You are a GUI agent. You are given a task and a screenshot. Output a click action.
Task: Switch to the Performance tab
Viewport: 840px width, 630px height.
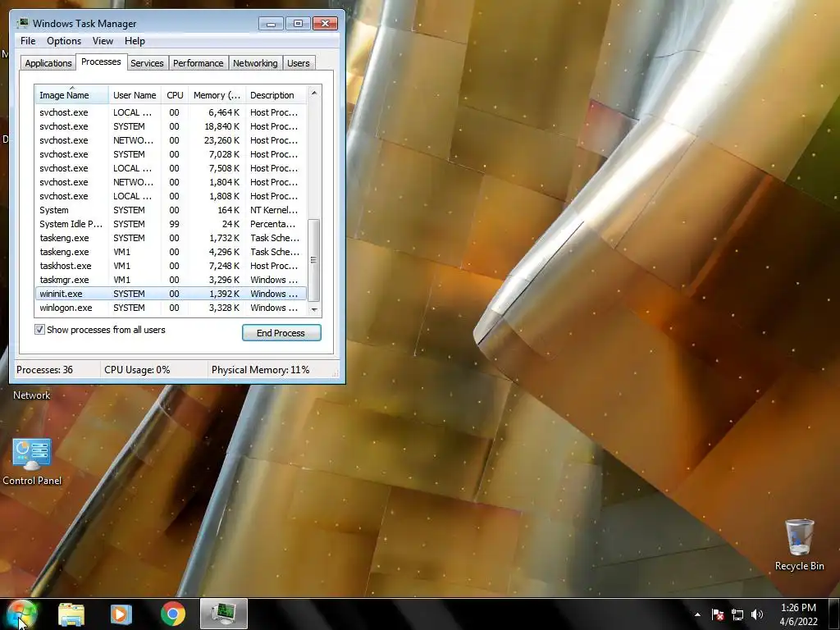pos(199,63)
